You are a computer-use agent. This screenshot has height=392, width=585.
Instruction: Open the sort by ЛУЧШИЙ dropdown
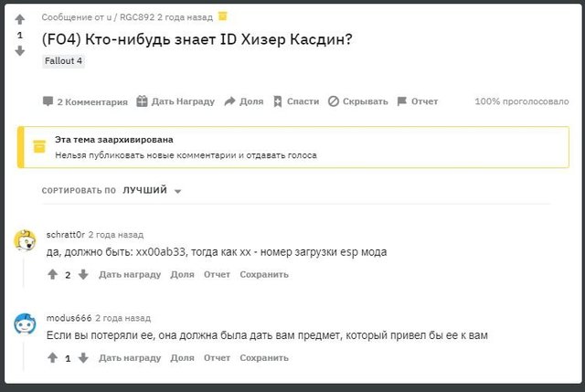click(152, 191)
